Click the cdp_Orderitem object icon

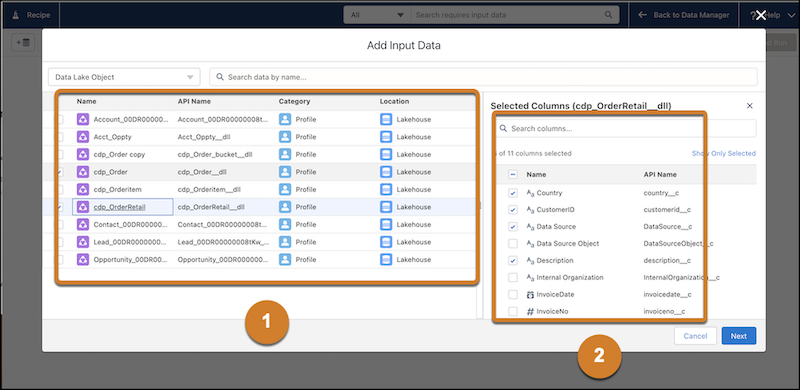click(x=83, y=189)
